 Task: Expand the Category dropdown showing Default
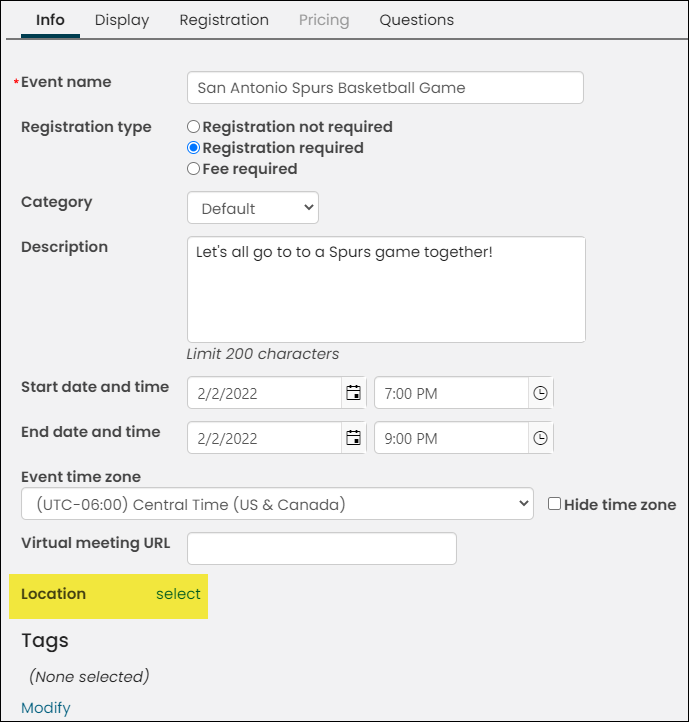(x=253, y=208)
